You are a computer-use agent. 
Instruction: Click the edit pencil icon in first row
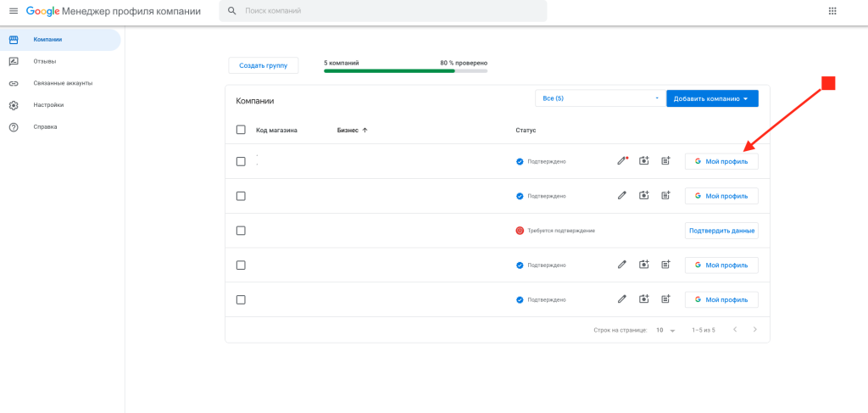click(622, 160)
